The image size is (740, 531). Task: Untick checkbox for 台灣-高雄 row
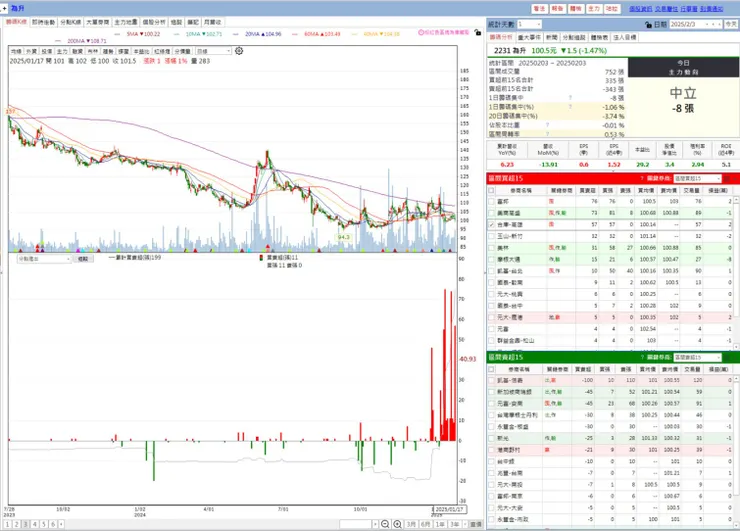pyautogui.click(x=491, y=225)
